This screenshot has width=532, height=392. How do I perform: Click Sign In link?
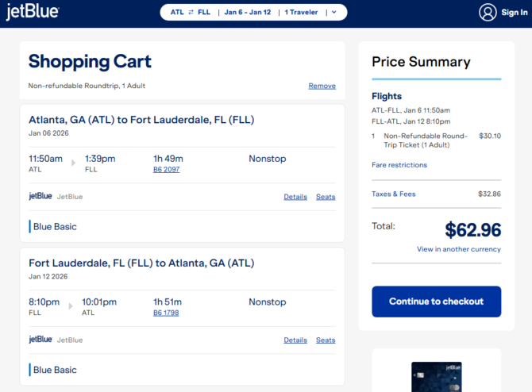515,13
